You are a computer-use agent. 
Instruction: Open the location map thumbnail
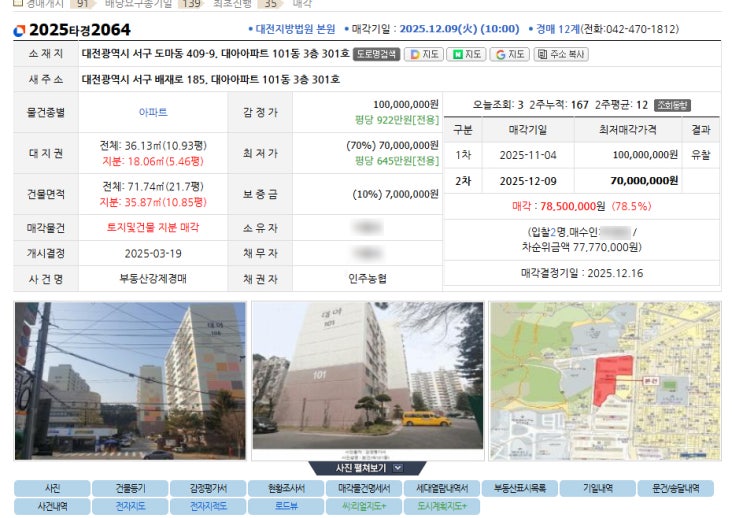(604, 381)
